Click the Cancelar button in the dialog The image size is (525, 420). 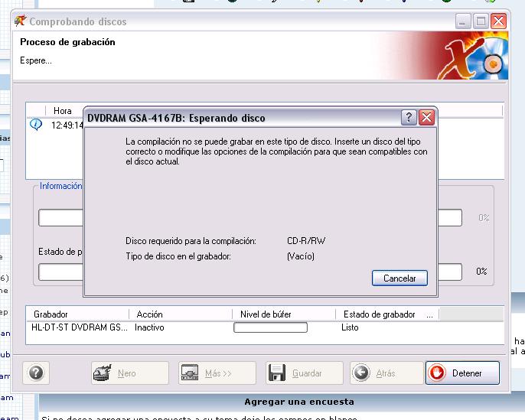399,278
